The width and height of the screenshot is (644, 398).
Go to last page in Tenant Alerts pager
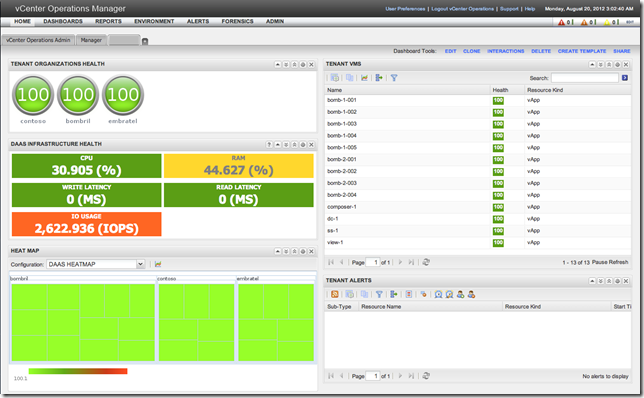point(411,376)
